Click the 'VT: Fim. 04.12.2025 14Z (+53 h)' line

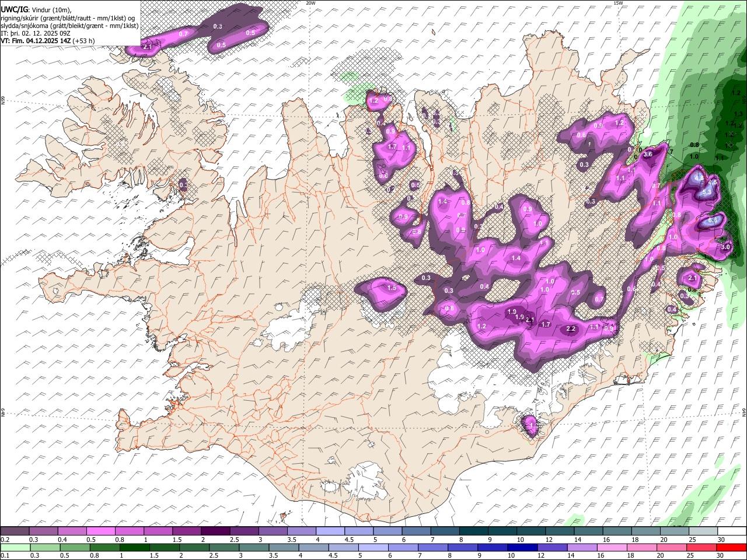click(47, 41)
